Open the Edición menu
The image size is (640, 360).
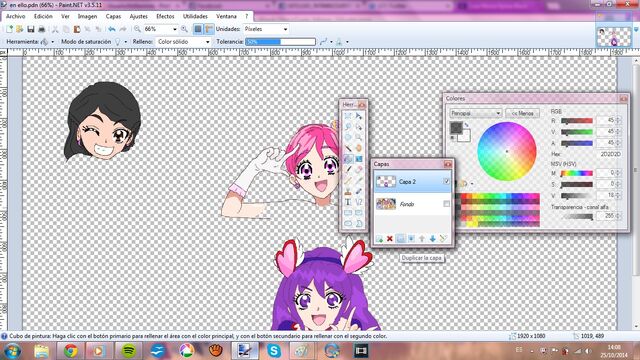43,16
